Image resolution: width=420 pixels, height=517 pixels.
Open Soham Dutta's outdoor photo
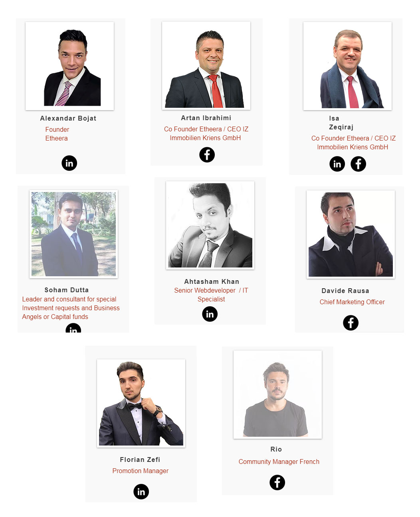(x=73, y=234)
